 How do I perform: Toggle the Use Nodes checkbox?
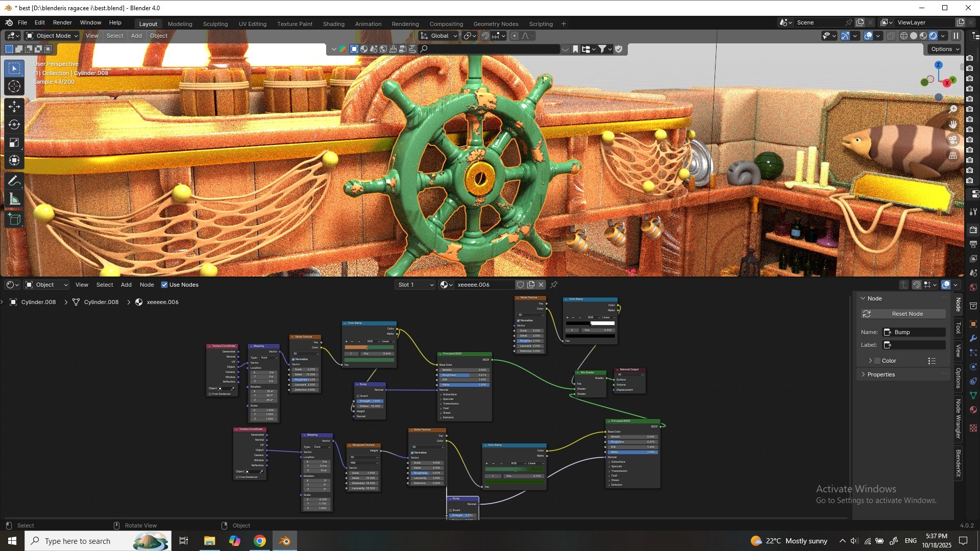coord(164,285)
